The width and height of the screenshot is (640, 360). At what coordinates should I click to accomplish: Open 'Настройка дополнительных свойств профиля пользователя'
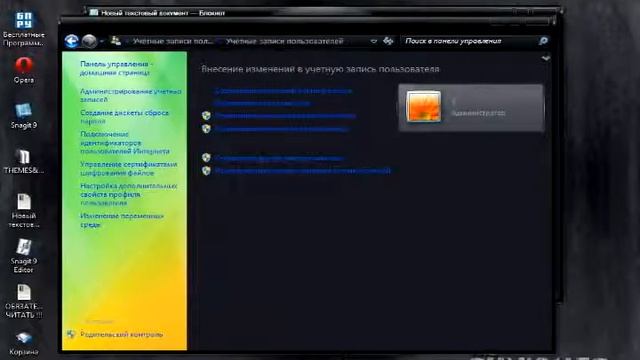point(129,194)
